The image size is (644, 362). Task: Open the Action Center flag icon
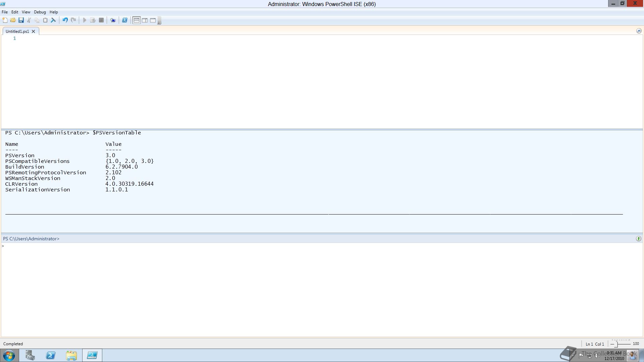[581, 356]
